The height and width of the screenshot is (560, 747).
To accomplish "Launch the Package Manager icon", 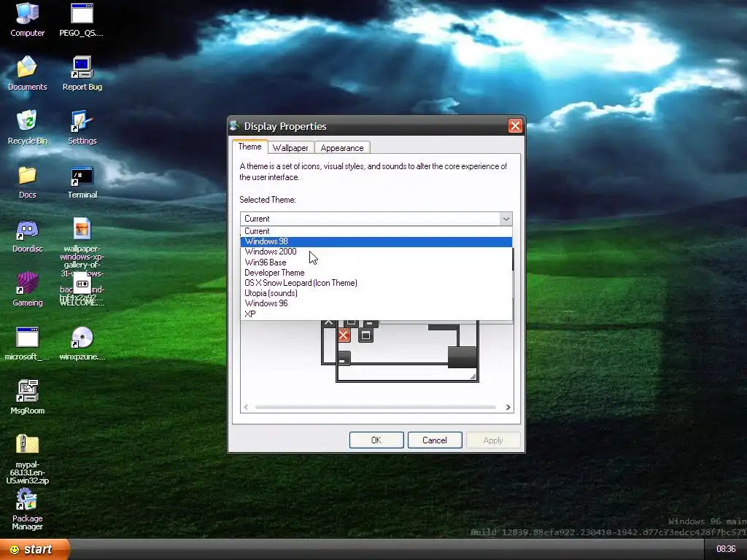I will tap(27, 510).
